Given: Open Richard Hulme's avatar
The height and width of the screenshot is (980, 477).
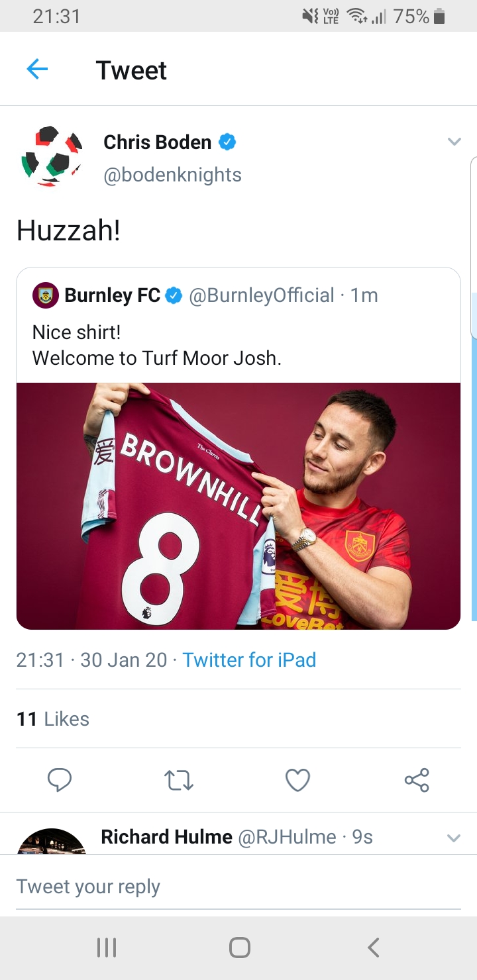Looking at the screenshot, I should click(x=52, y=842).
